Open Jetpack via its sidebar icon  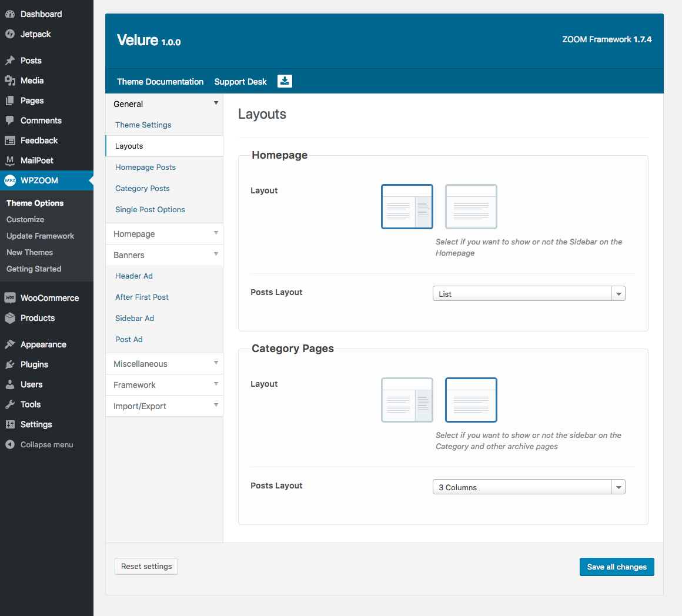(x=10, y=34)
